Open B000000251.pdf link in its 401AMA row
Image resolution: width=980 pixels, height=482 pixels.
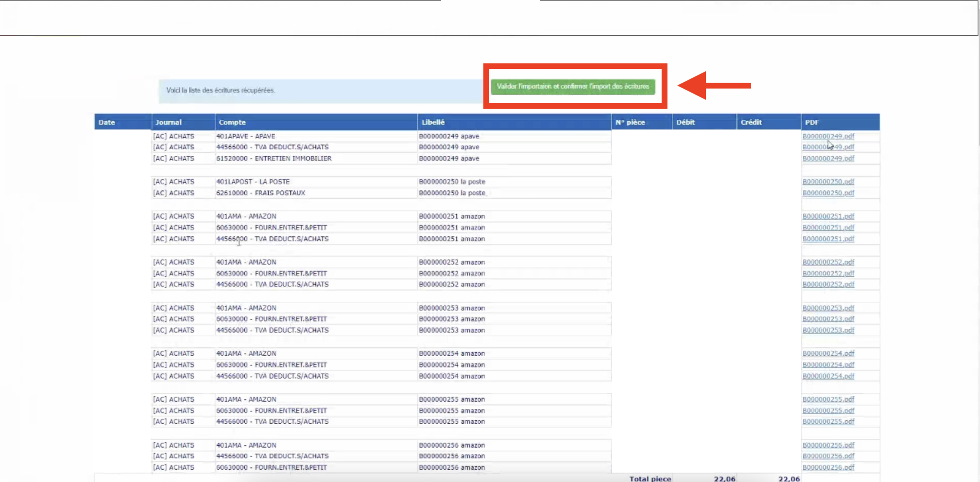[x=828, y=216]
